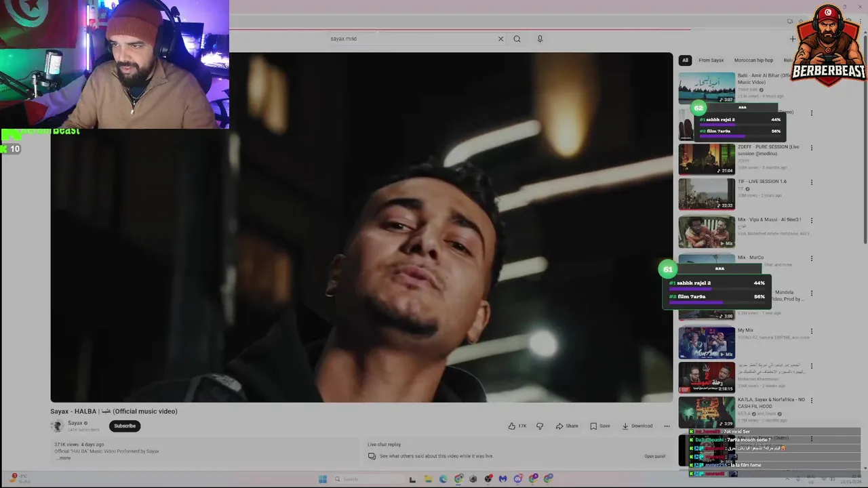Image resolution: width=868 pixels, height=488 pixels.
Task: Click the video title 'Sayax - HALBA'
Action: click(113, 411)
